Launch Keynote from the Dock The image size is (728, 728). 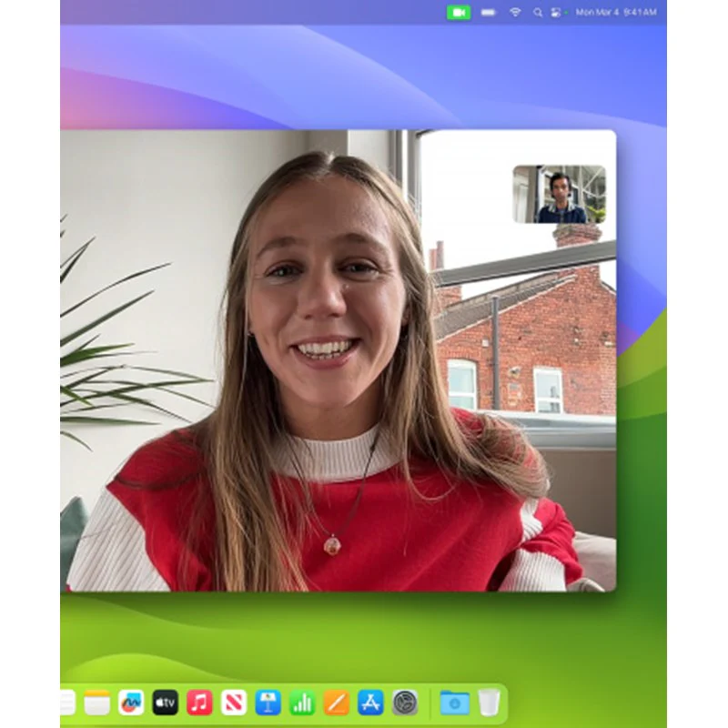(x=268, y=703)
